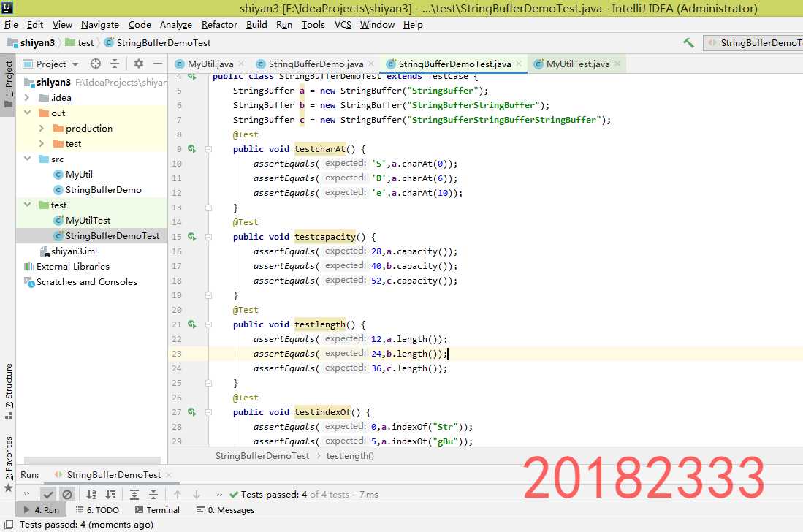
Task: Click the Project panel horizontal scrollbar
Action: click(92, 460)
